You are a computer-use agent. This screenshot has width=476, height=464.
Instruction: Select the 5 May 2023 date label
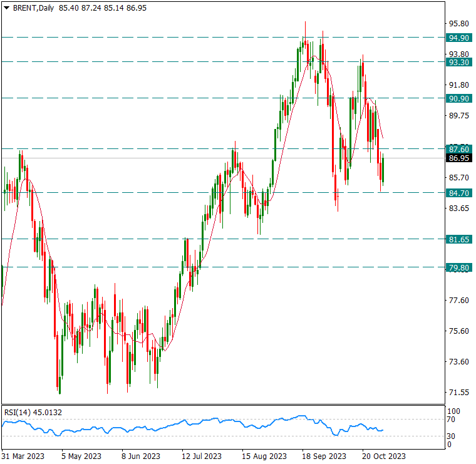click(81, 456)
